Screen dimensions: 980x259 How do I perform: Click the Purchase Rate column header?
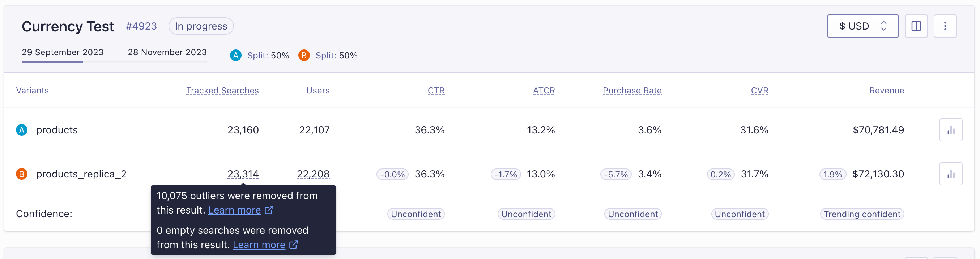point(631,91)
